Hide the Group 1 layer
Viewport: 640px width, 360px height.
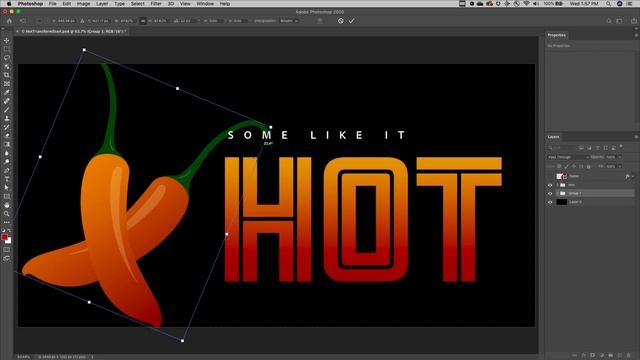click(550, 193)
